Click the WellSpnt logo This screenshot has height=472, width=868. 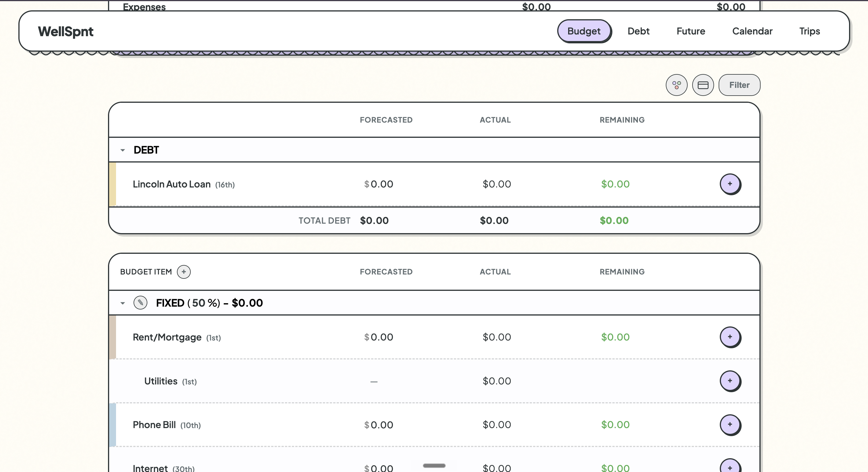point(66,31)
